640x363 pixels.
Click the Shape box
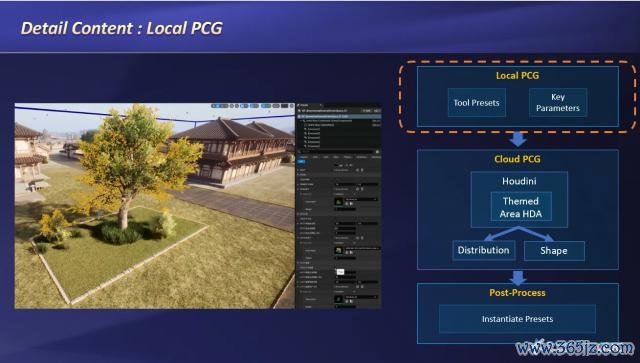pyautogui.click(x=554, y=250)
